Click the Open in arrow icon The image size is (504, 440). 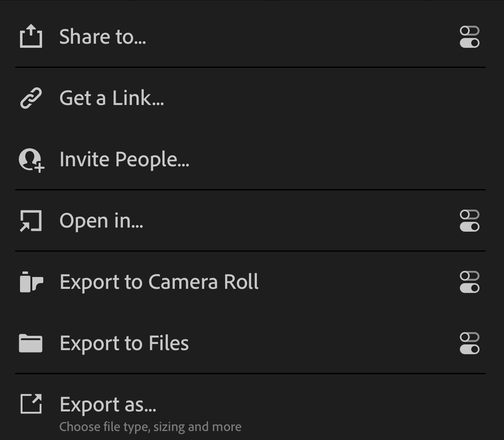tap(31, 221)
